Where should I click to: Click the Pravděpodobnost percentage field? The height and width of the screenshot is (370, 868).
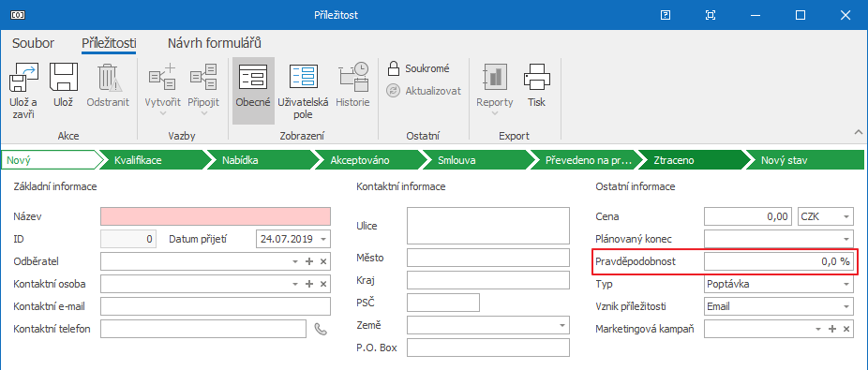click(778, 262)
